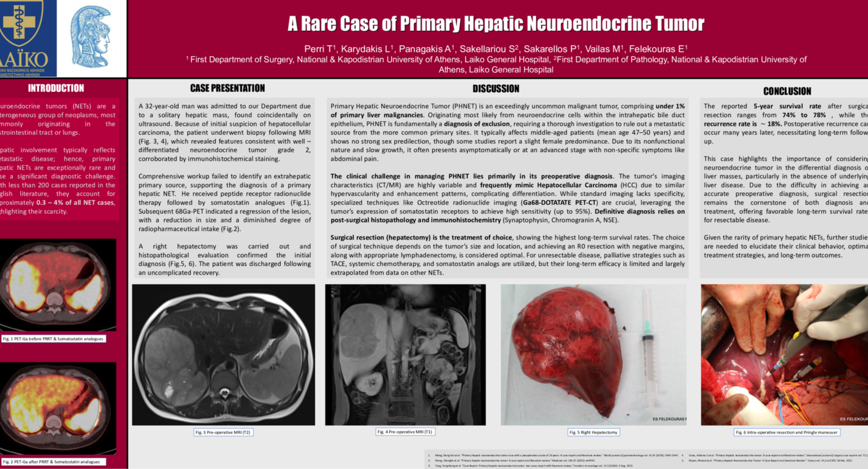Open the right hepatectomy specimen photo

tap(593, 355)
